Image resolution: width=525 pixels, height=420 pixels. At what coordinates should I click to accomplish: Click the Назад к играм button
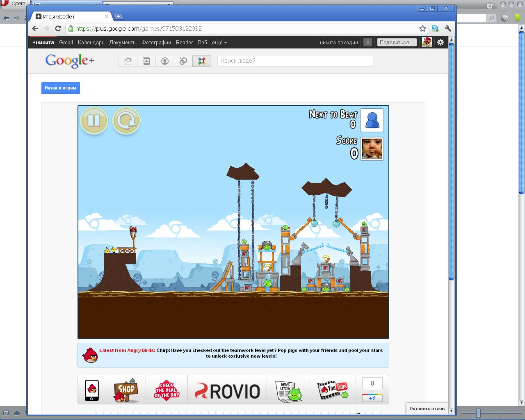[x=61, y=88]
